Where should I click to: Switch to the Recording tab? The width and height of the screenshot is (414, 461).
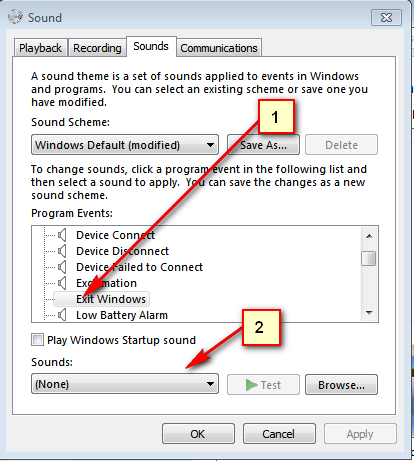(x=97, y=48)
